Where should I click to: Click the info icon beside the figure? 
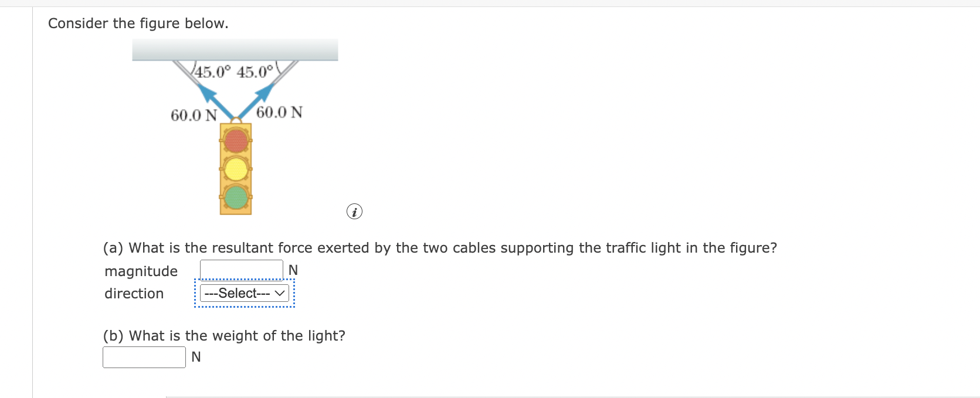click(354, 212)
